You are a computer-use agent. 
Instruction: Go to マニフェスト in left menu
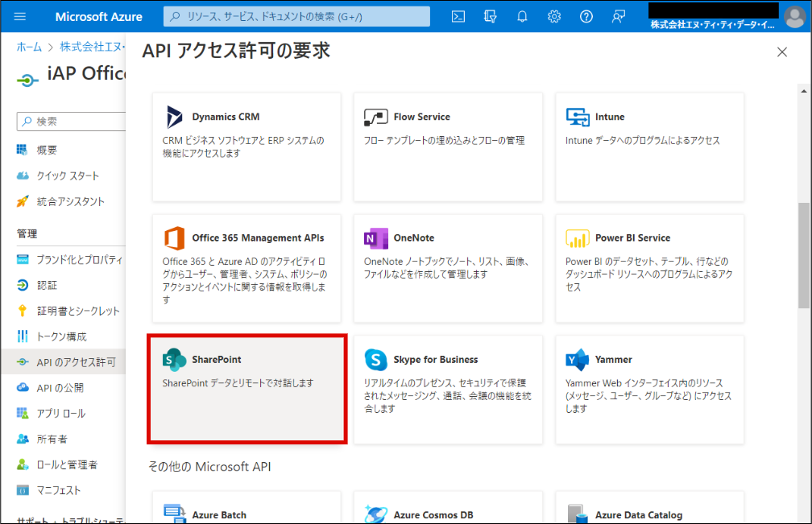pos(58,490)
